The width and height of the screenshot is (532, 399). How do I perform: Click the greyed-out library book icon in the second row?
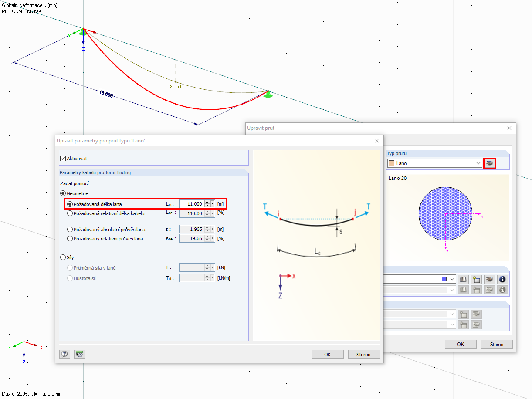coord(464,290)
